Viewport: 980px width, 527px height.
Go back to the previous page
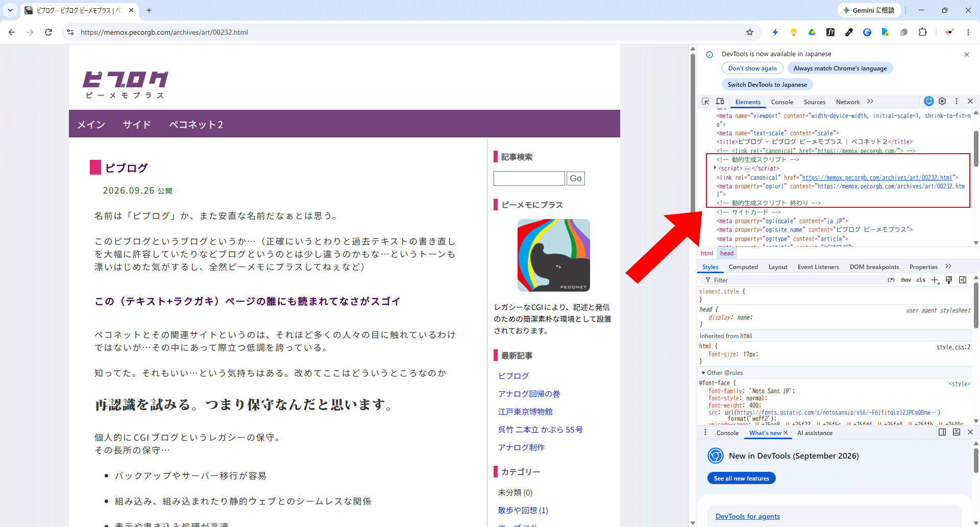[x=12, y=32]
